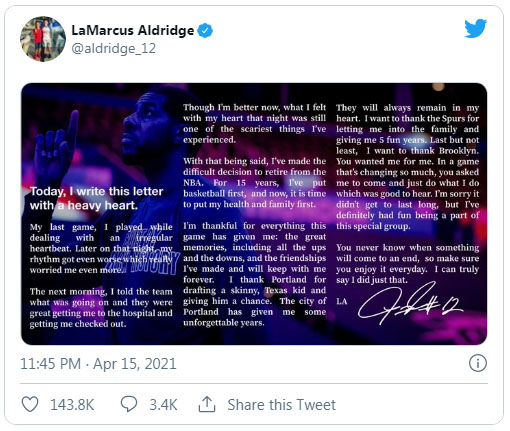
Task: Visit the @aldridge_12 handle link
Action: click(x=114, y=49)
